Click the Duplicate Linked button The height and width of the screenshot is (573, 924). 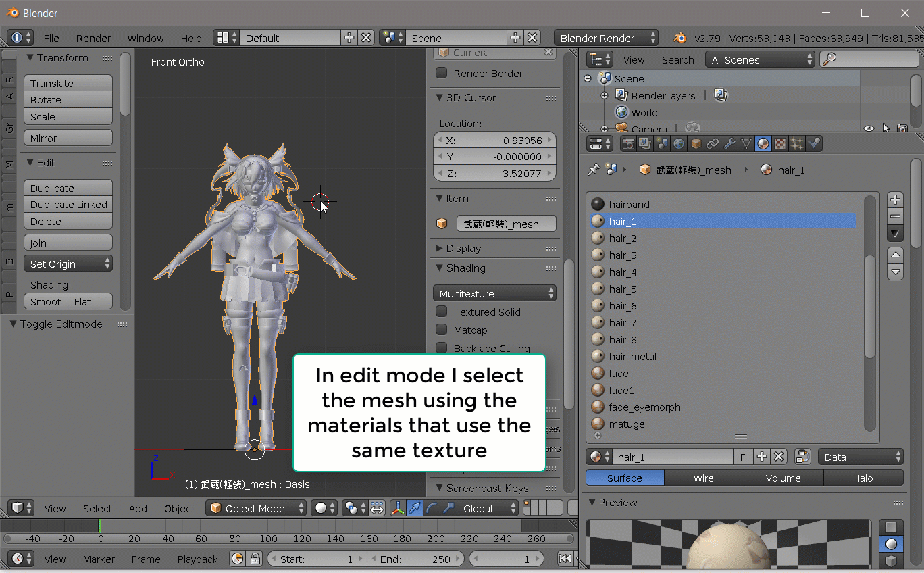68,205
